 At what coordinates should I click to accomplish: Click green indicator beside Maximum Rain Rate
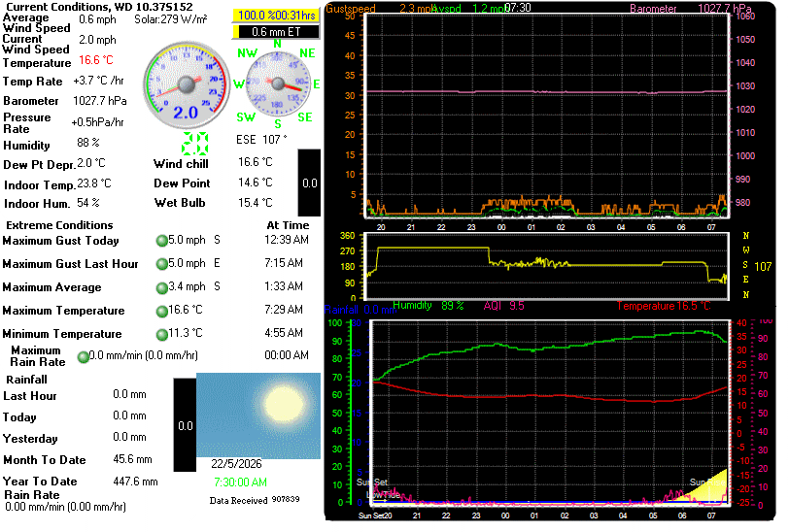point(83,357)
